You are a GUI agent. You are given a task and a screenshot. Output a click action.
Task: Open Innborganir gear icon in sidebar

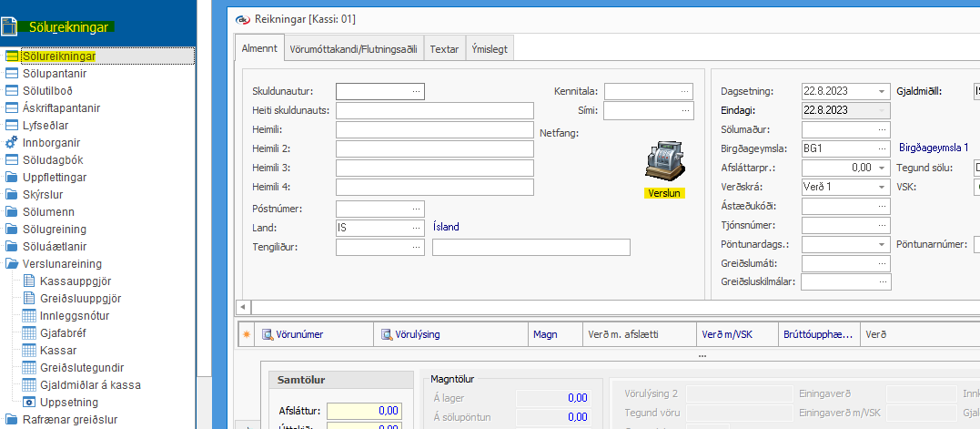[x=12, y=142]
